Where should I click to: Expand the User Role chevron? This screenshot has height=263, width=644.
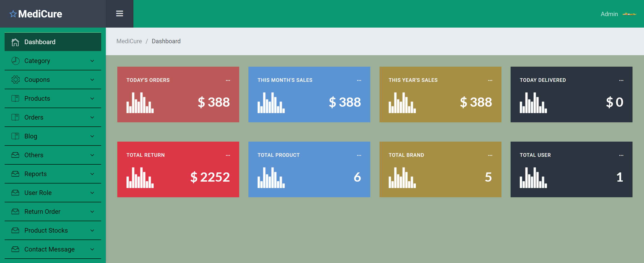(92, 193)
